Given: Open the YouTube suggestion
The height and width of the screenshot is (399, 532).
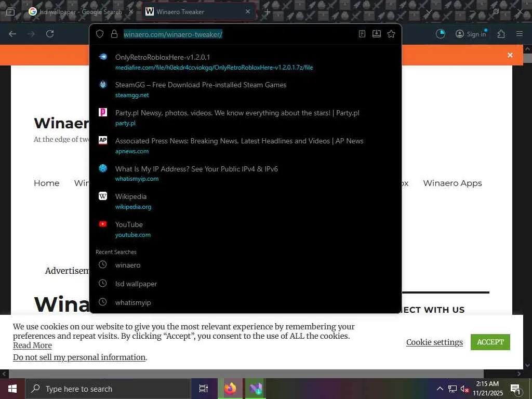Looking at the screenshot, I should [x=245, y=229].
